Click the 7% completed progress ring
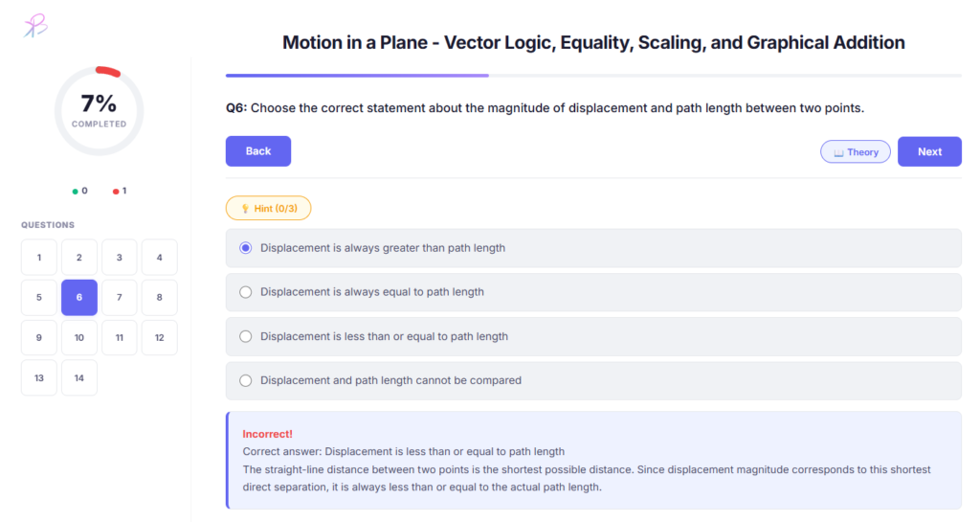Screen dimensions: 980x522 tap(99, 111)
